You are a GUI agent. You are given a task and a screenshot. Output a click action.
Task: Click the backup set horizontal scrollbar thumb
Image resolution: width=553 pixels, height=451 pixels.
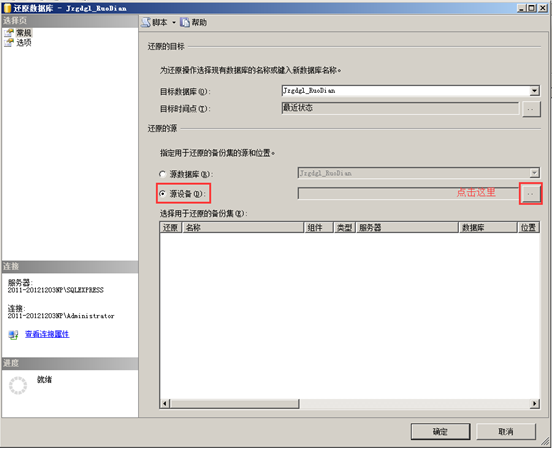coord(235,403)
